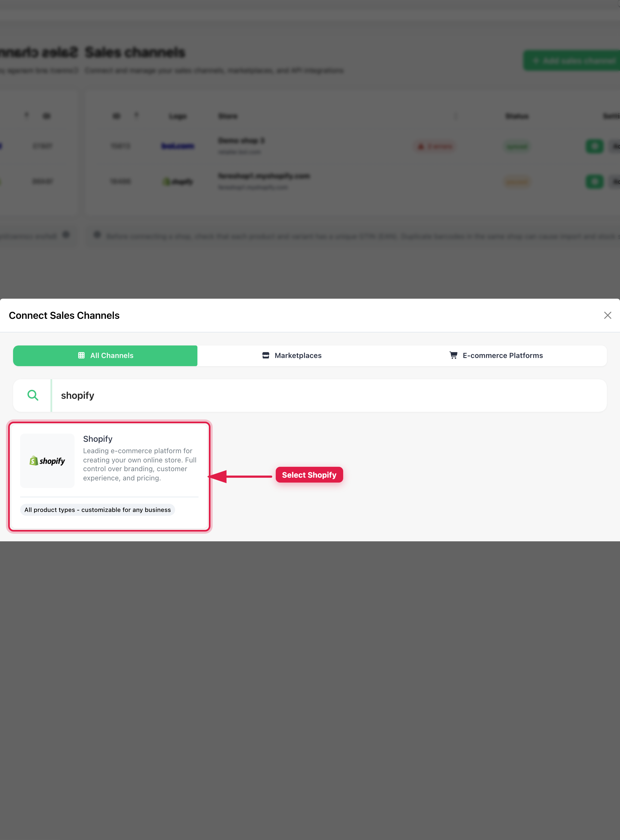This screenshot has height=840, width=620.
Task: Click the Shopify logo thumbnail
Action: coord(47,461)
